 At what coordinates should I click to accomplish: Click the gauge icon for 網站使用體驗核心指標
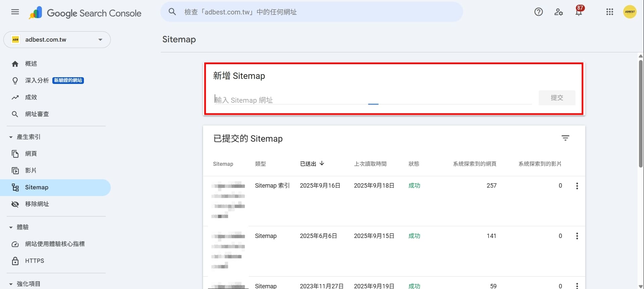coord(15,244)
